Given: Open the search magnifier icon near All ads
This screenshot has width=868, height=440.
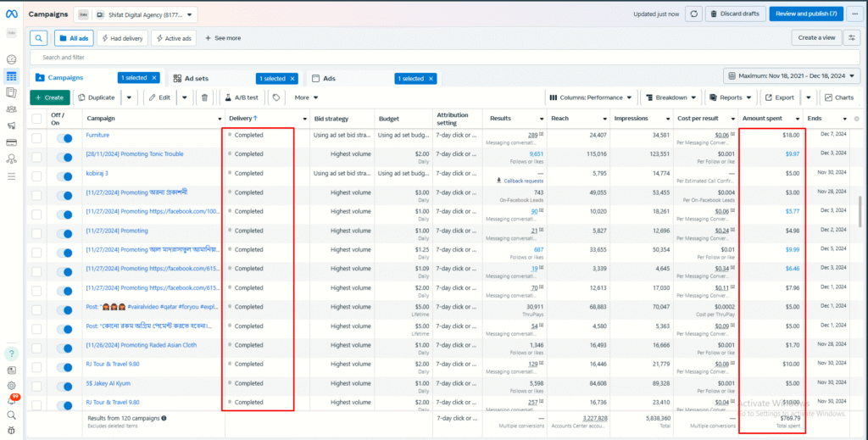Looking at the screenshot, I should point(39,38).
